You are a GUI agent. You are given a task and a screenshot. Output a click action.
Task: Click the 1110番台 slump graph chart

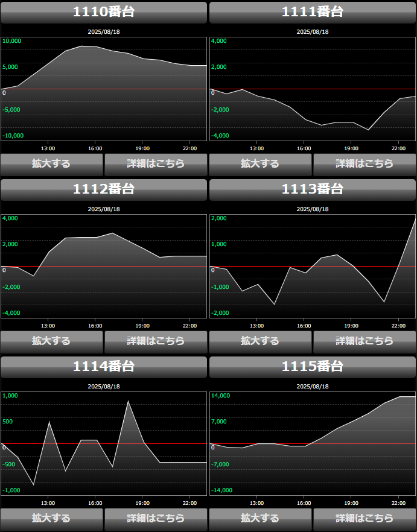(104, 89)
